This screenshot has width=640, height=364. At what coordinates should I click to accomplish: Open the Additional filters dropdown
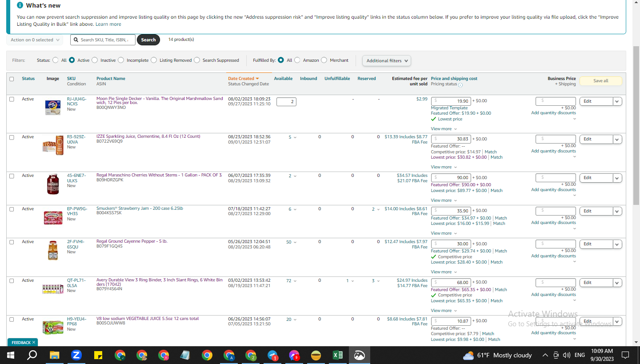pos(387,60)
